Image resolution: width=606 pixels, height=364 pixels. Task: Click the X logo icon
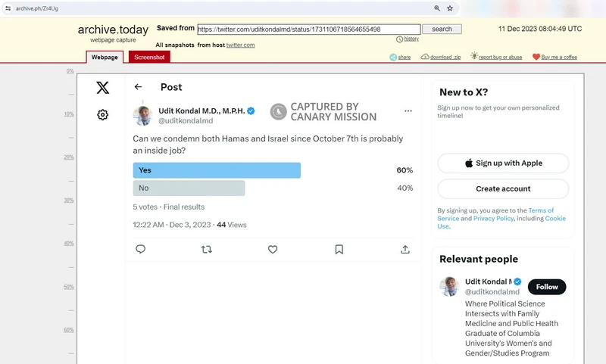point(103,88)
